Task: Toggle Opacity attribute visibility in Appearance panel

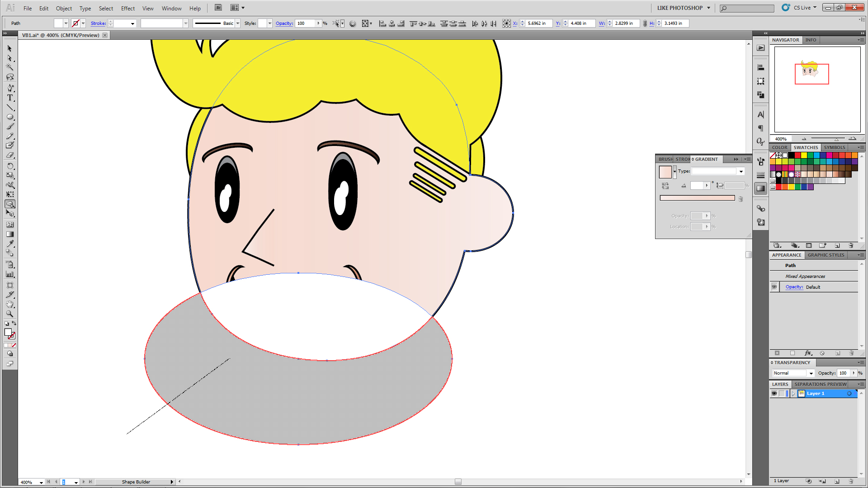Action: tap(774, 287)
